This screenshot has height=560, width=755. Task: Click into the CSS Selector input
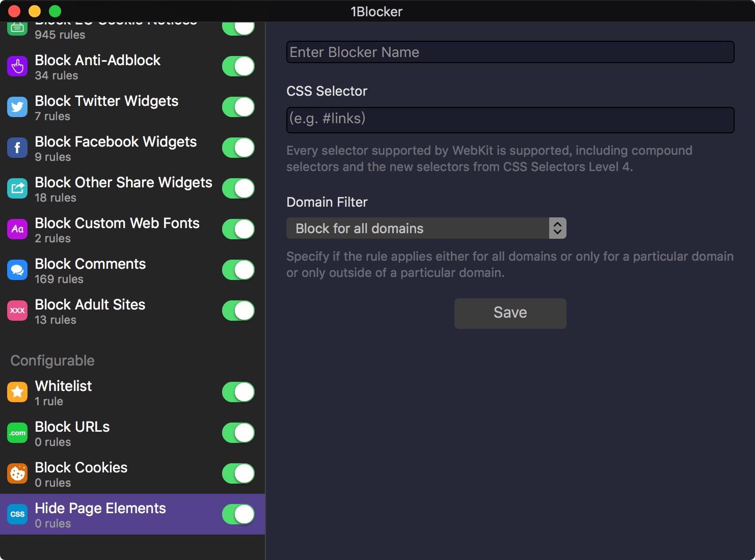point(510,120)
